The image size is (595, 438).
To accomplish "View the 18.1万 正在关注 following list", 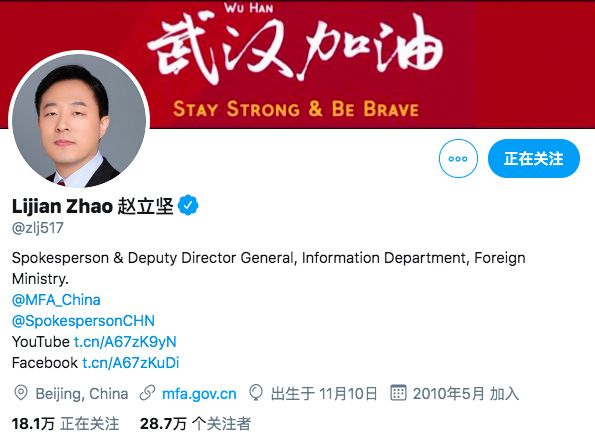I will pyautogui.click(x=65, y=424).
